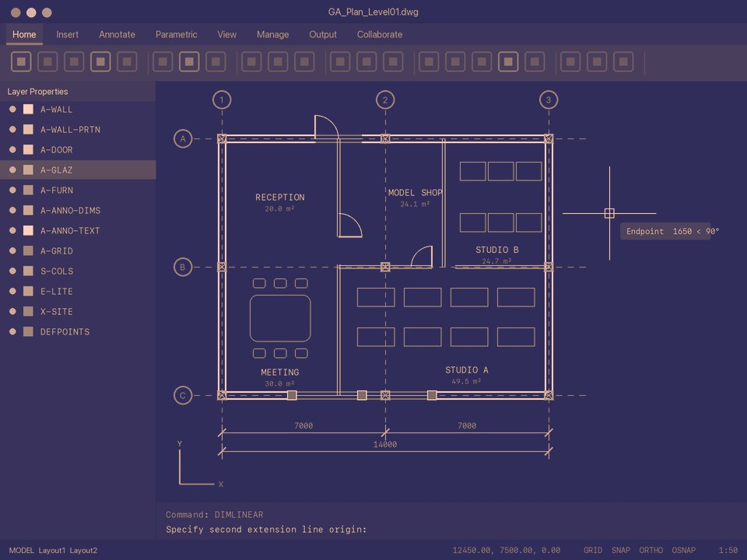
Task: Click the first icon in the leftmost toolbar group
Action: tap(21, 61)
